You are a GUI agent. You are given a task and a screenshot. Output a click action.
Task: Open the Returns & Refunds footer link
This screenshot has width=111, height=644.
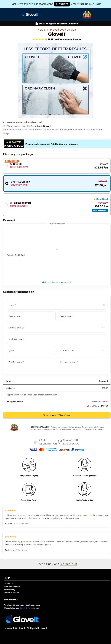tap(12, 592)
